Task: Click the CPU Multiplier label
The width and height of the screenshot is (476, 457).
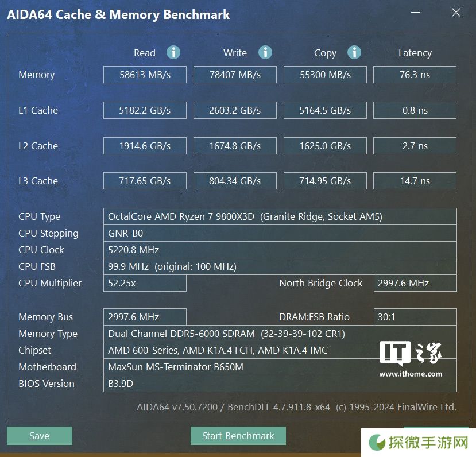Action: (50, 284)
